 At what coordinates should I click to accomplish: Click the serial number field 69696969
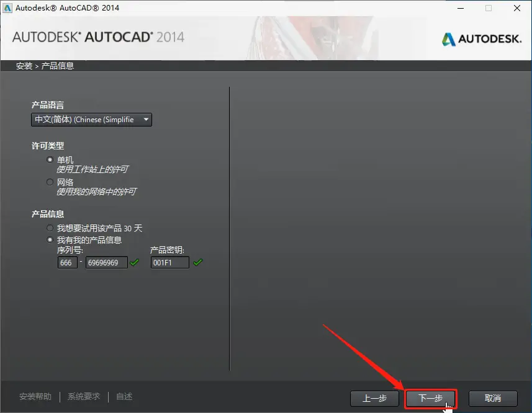(107, 262)
